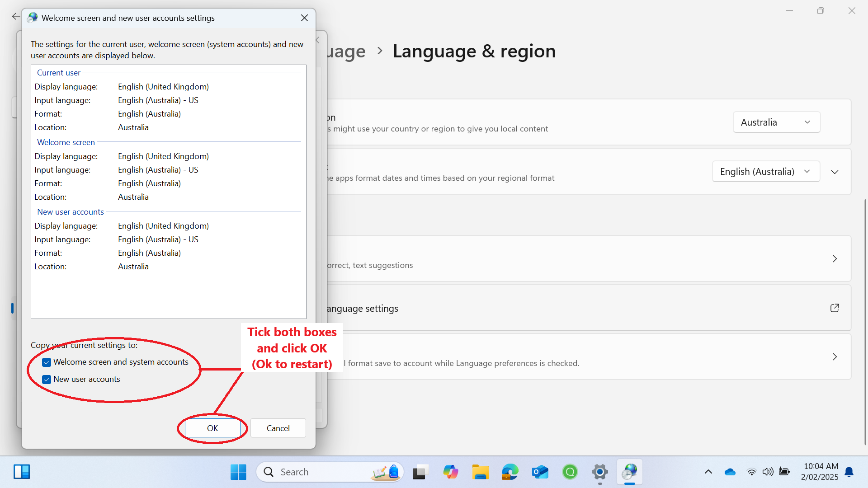Open Microsoft Edge from the taskbar

[510, 472]
